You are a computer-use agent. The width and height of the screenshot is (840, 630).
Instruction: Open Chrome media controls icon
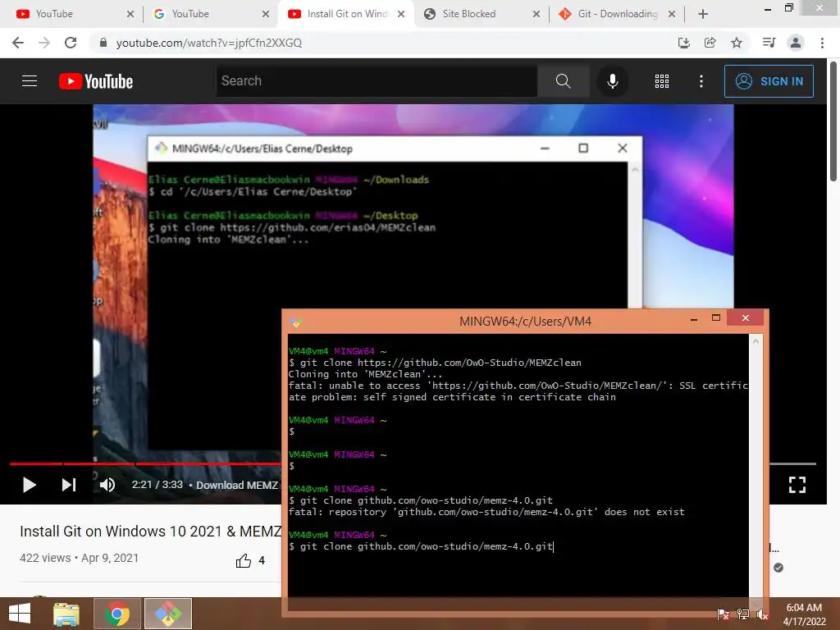point(769,43)
